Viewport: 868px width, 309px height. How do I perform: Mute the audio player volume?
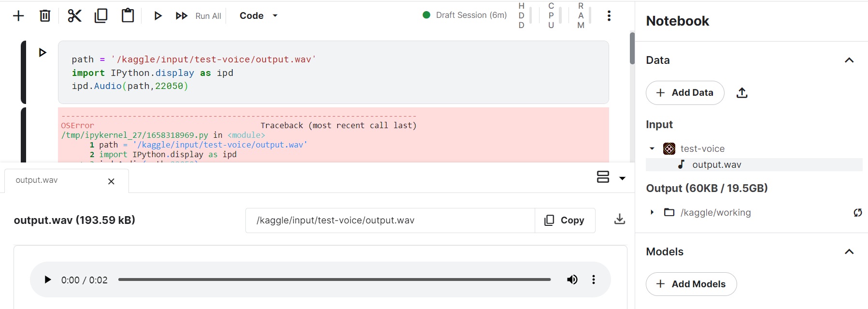572,280
